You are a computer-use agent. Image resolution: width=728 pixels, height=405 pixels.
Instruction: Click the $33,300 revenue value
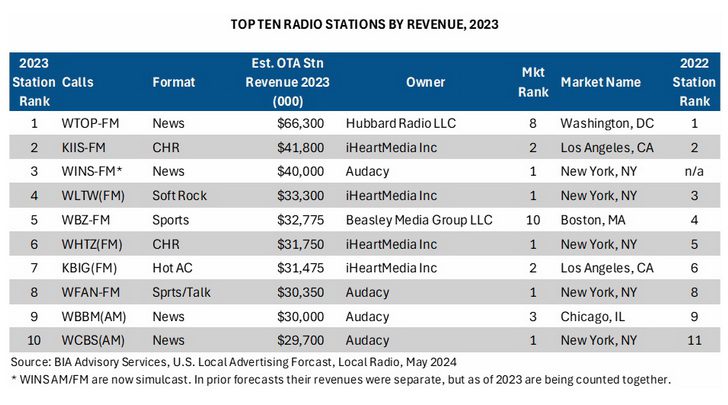tap(300, 196)
